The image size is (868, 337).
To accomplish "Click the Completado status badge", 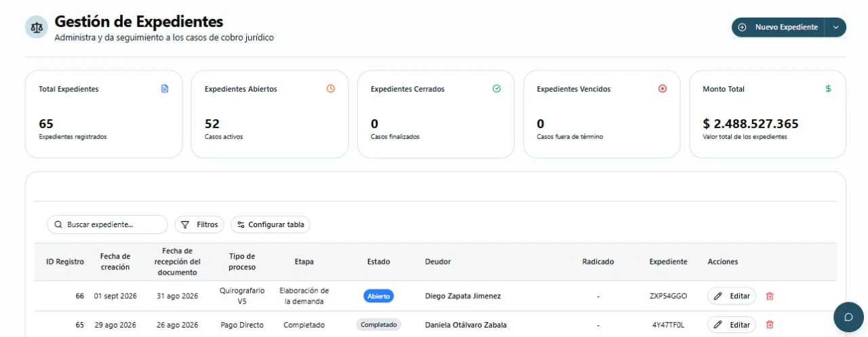I will 378,325.
